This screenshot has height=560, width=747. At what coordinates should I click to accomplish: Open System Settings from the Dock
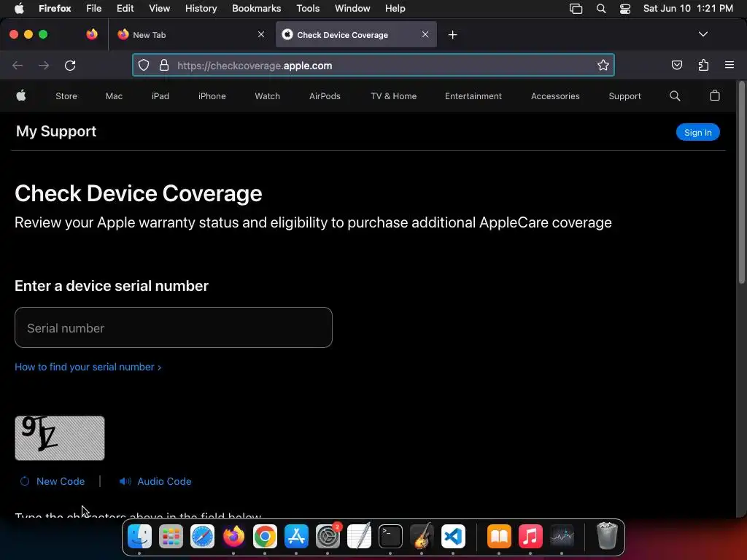click(328, 536)
